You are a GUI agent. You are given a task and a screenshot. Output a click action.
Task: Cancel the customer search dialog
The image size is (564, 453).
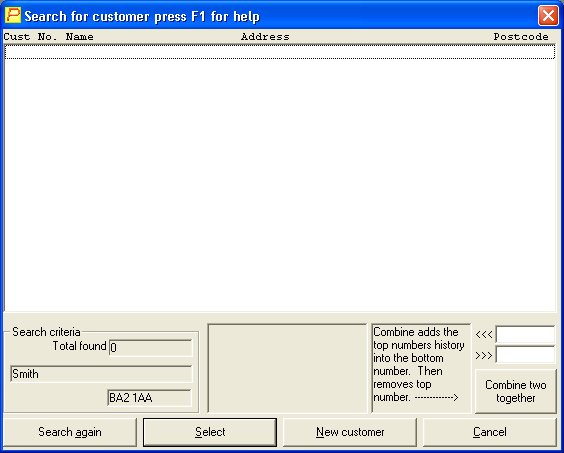click(490, 432)
